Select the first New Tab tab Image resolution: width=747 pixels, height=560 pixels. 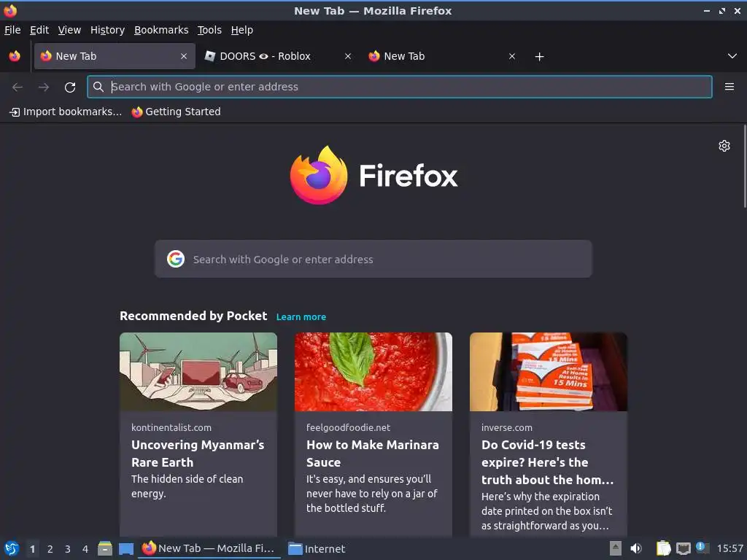coord(115,56)
